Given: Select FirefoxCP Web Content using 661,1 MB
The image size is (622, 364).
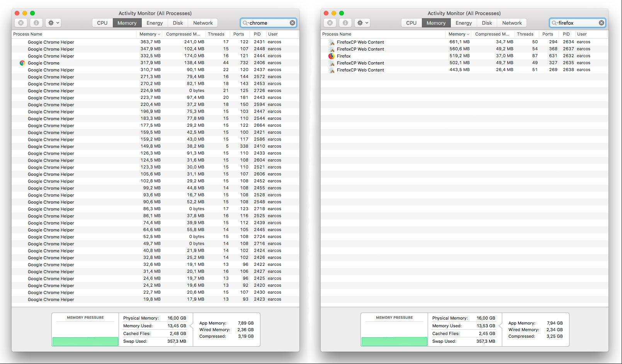Looking at the screenshot, I should (464, 42).
